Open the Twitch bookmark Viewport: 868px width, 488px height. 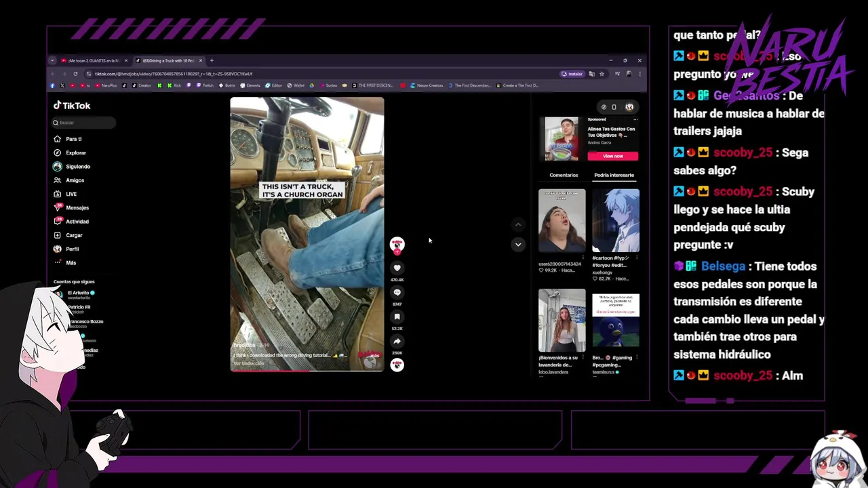[204, 85]
